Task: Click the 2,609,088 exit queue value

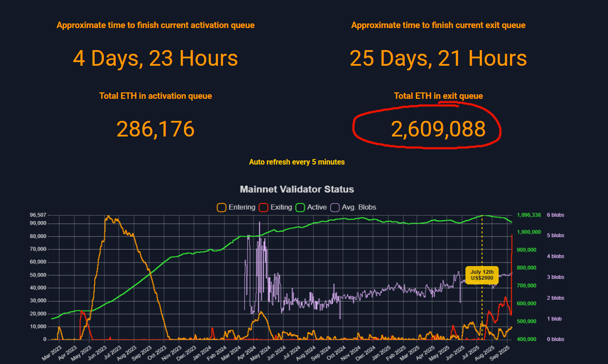Action: pyautogui.click(x=438, y=129)
